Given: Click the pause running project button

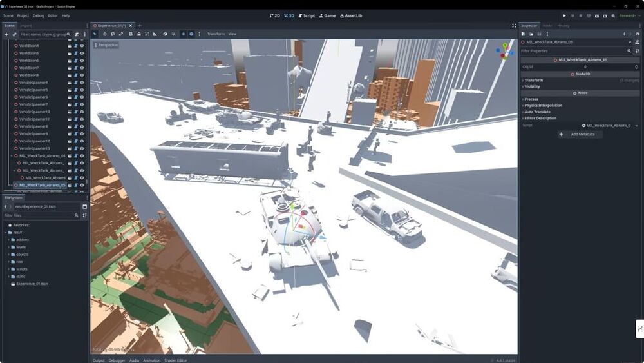Looking at the screenshot, I should [x=573, y=15].
